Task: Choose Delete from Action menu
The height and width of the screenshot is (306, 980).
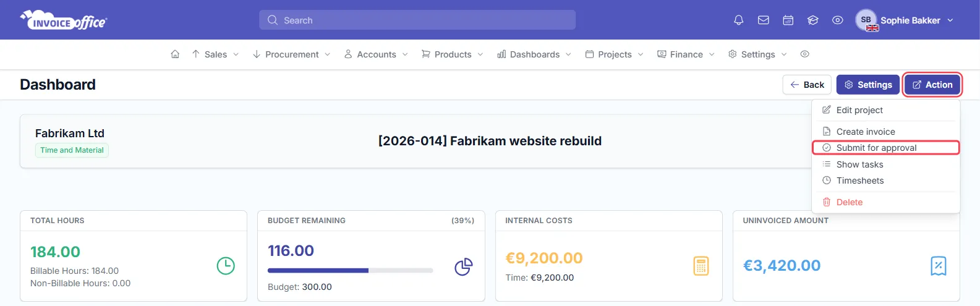Action: tap(885, 202)
